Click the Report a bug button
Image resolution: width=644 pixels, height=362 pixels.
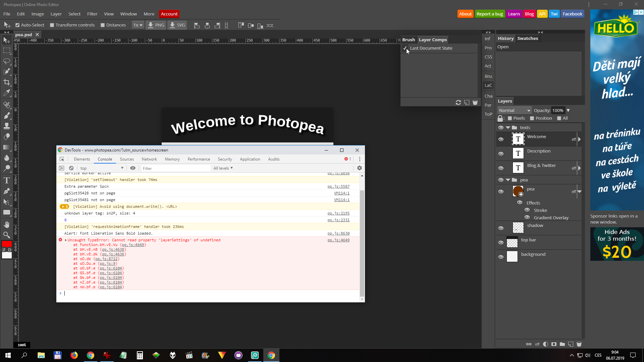click(490, 14)
